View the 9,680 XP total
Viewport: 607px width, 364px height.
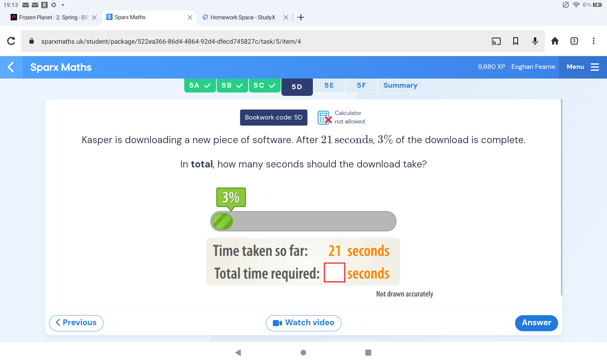tap(491, 67)
